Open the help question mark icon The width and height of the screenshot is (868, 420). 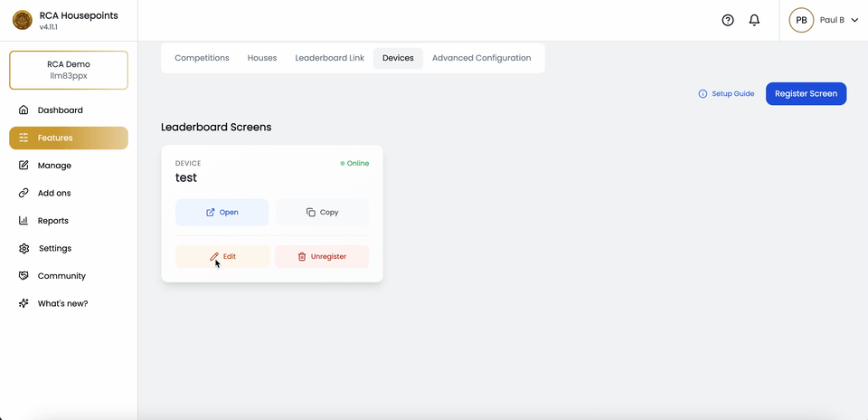(728, 20)
